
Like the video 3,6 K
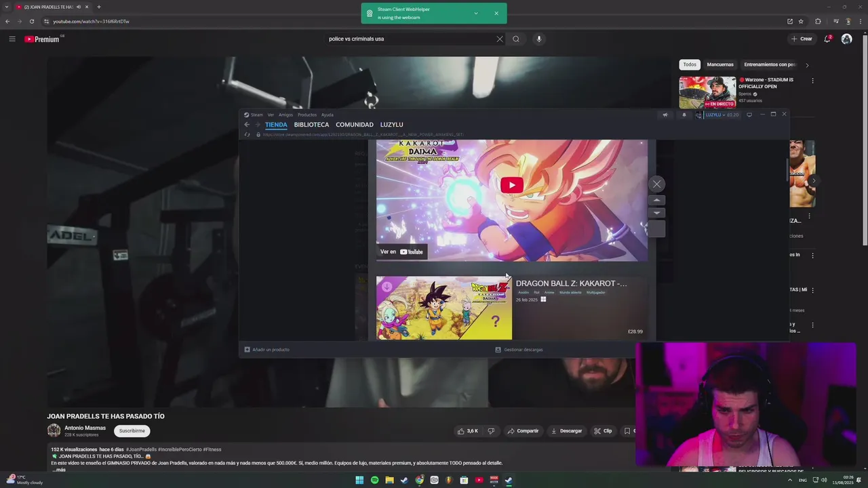(469, 430)
